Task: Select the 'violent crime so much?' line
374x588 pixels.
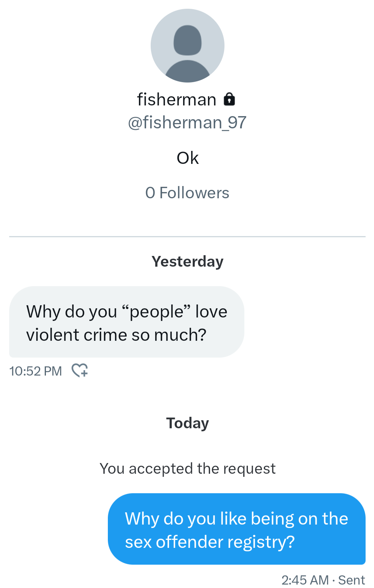Action: pos(116,335)
